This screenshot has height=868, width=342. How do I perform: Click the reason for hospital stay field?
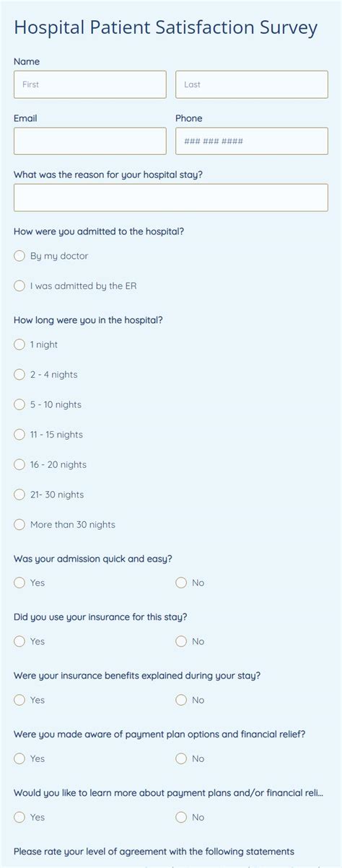coord(171,198)
